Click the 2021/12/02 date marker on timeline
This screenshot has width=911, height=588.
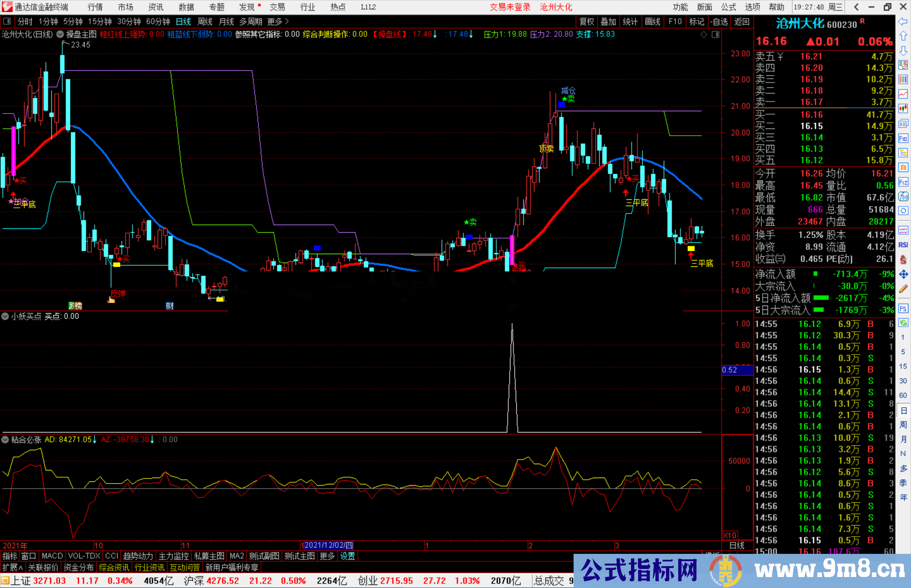tap(328, 545)
